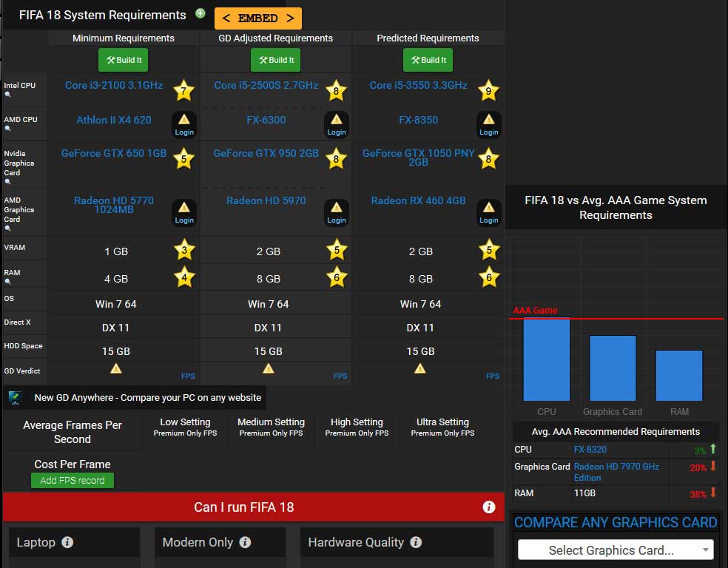Click the orange EMBED button
The width and height of the screenshot is (728, 568).
coord(258,18)
